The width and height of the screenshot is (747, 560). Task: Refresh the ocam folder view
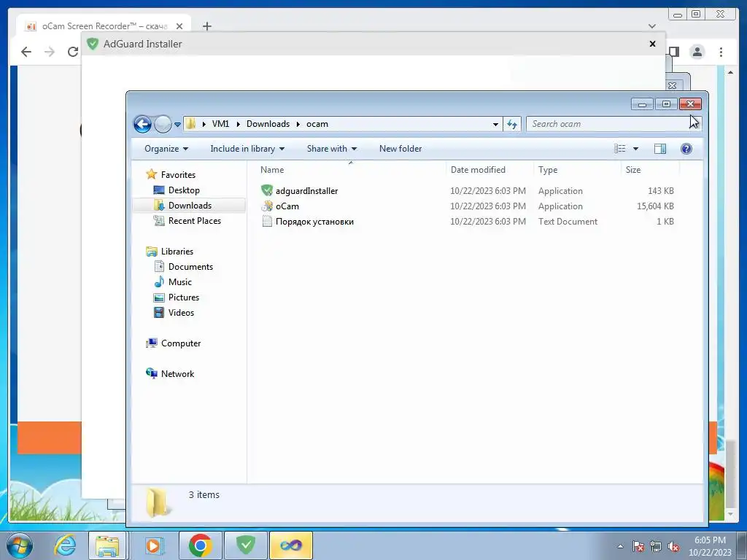[512, 124]
